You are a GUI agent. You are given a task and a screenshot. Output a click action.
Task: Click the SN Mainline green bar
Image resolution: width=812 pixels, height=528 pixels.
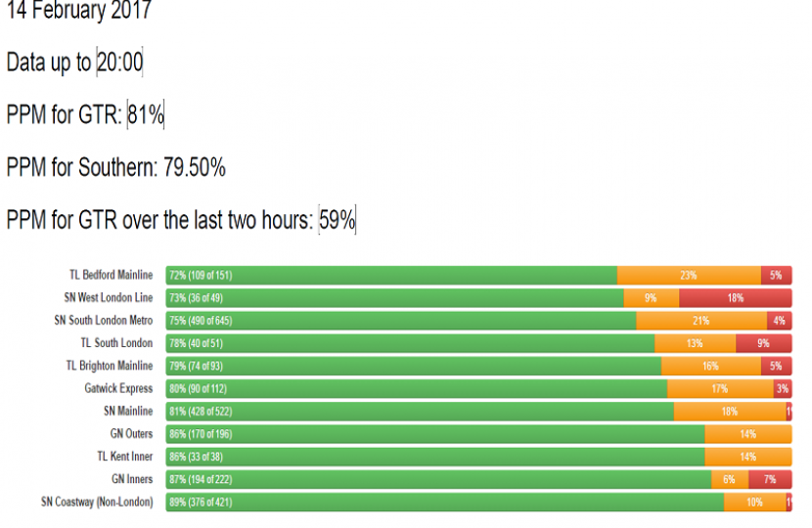point(420,412)
